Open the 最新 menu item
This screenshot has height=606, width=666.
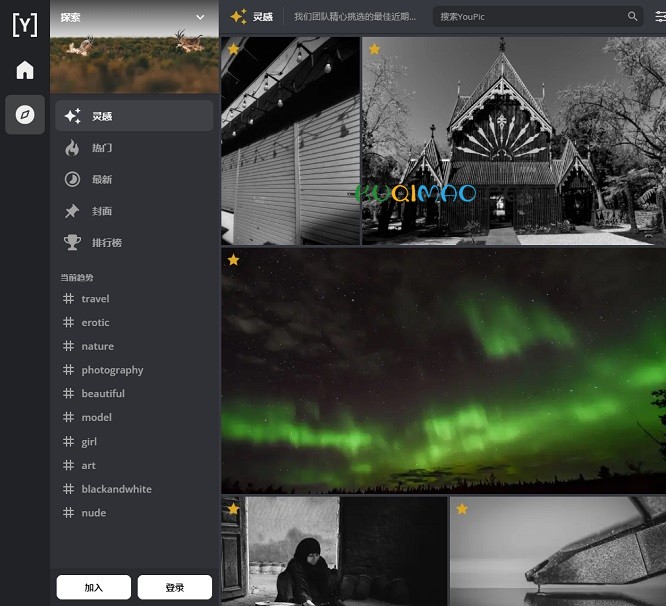(x=134, y=179)
